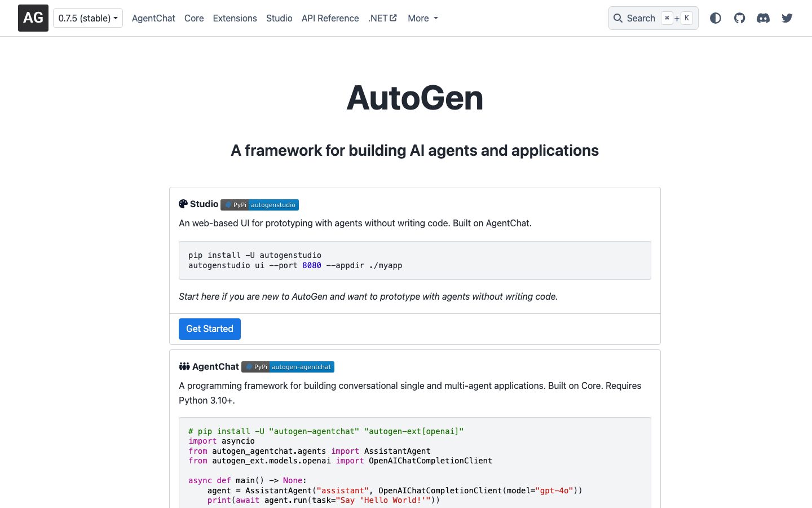This screenshot has height=508, width=812.
Task: Navigate to the Core documentation
Action: pos(194,19)
